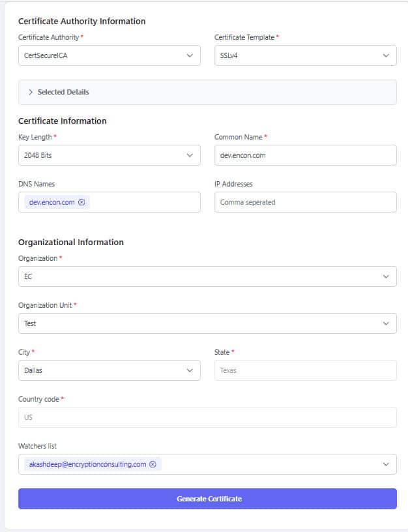Click the Key Length chevron arrow
Image resolution: width=408 pixels, height=532 pixels.
(x=190, y=155)
